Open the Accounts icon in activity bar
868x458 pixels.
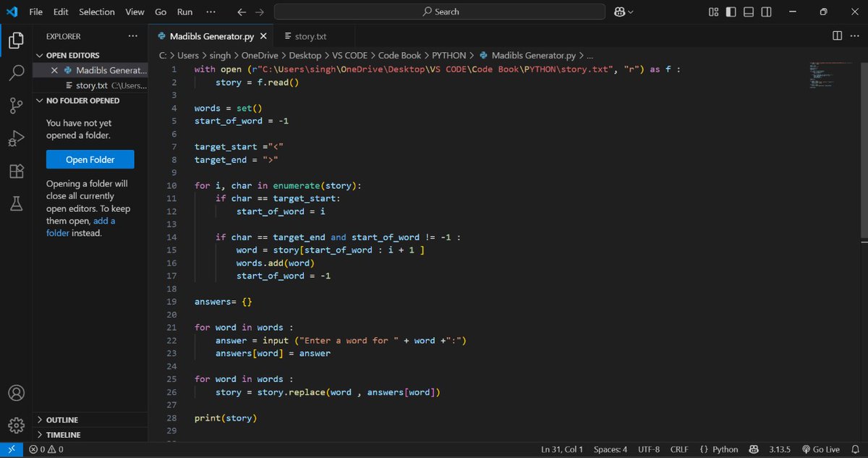[16, 393]
